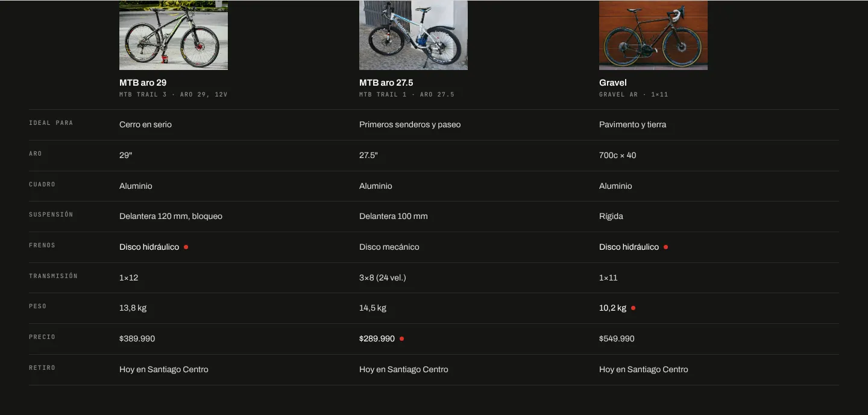This screenshot has height=415, width=868.
Task: Click the MTB aro 27.5 title
Action: (x=386, y=83)
